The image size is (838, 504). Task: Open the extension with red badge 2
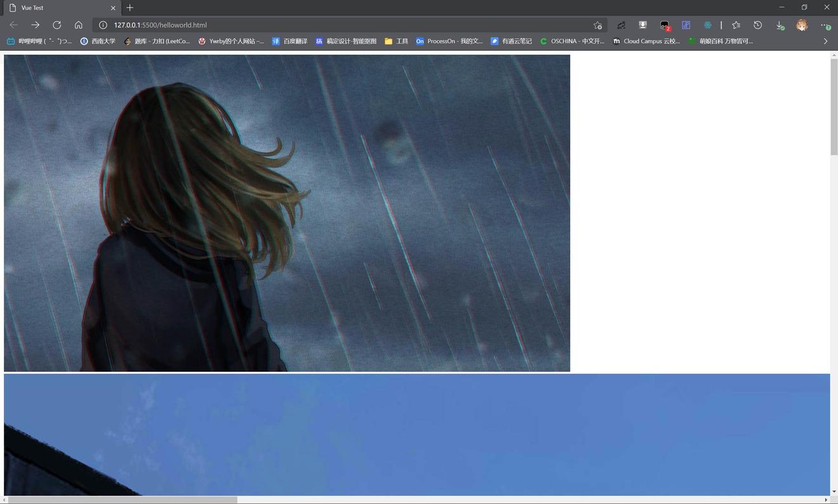click(664, 25)
